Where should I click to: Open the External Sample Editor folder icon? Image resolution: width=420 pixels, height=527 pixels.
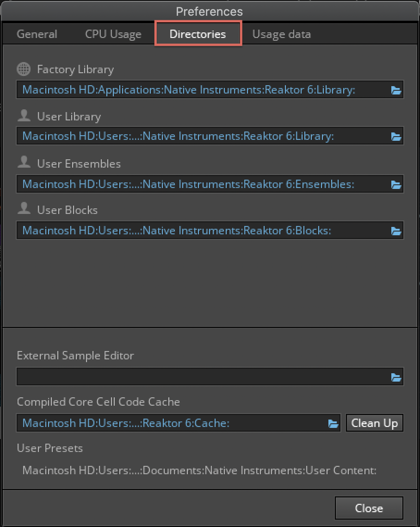point(395,376)
